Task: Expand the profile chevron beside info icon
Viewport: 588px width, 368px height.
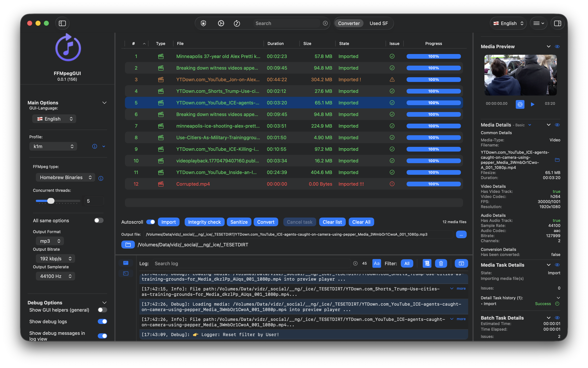Action: (104, 146)
